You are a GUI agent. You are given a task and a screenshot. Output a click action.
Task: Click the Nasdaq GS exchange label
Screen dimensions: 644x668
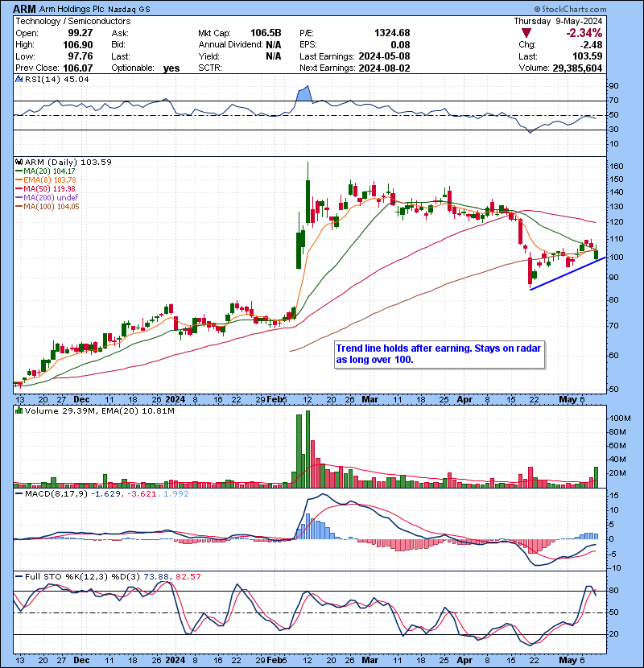129,10
